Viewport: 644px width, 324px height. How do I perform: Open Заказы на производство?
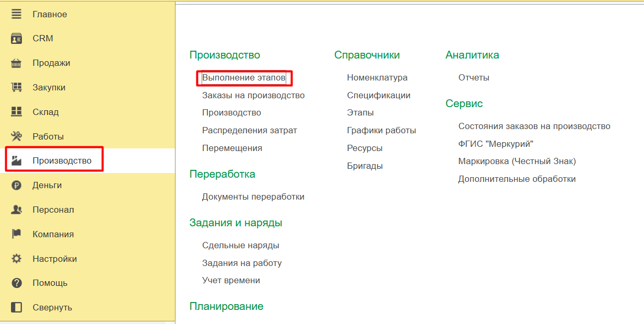point(253,96)
